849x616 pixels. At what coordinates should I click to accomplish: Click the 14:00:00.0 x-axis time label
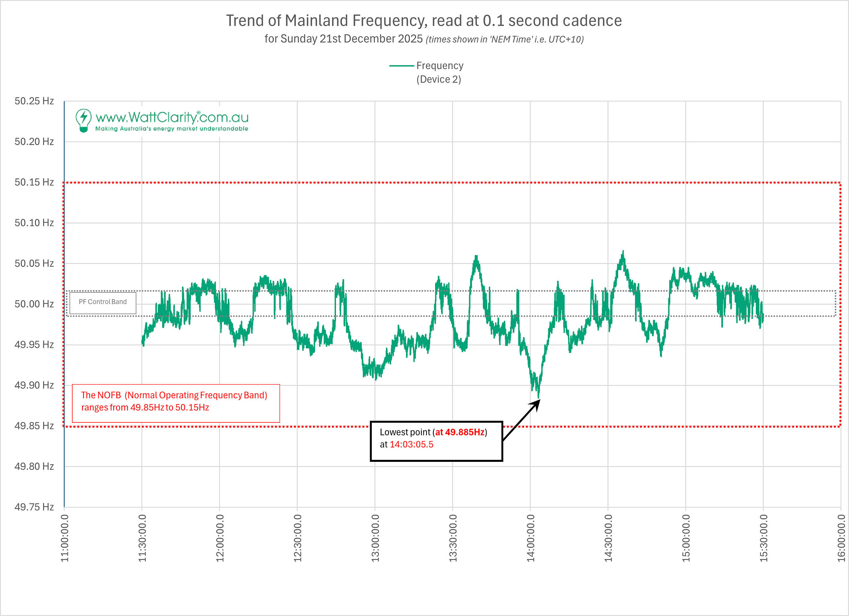(530, 538)
